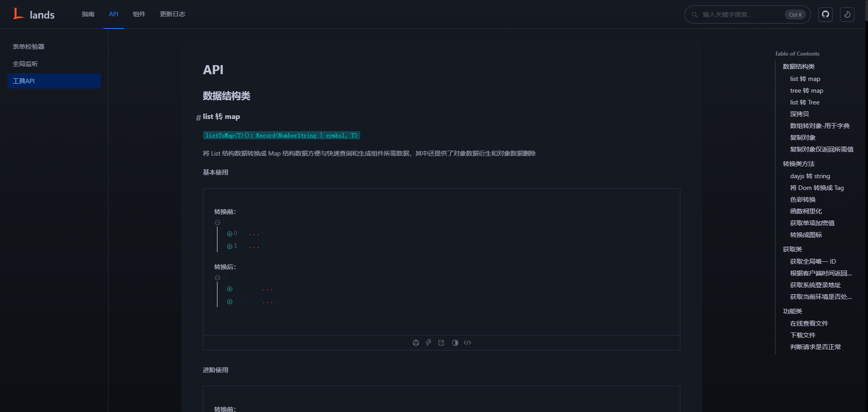Screen dimensions: 868x412
Task: Jump to 根据客户端时间返回... in contents
Action: [x=821, y=273]
